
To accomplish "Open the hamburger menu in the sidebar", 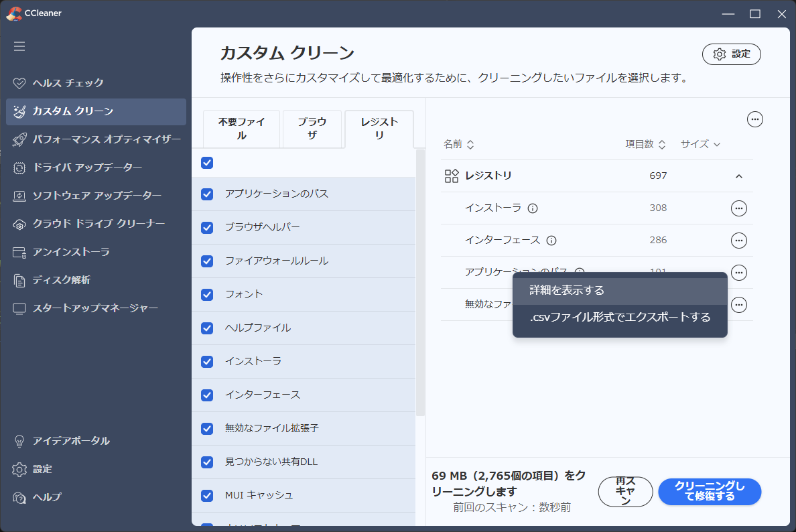I will point(19,47).
